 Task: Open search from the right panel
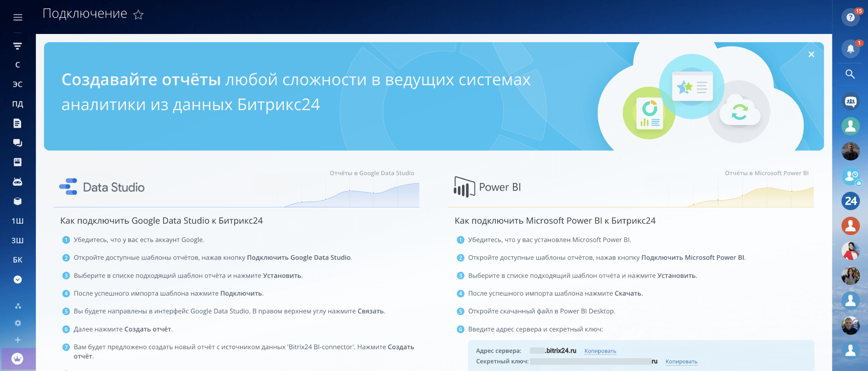tap(850, 74)
